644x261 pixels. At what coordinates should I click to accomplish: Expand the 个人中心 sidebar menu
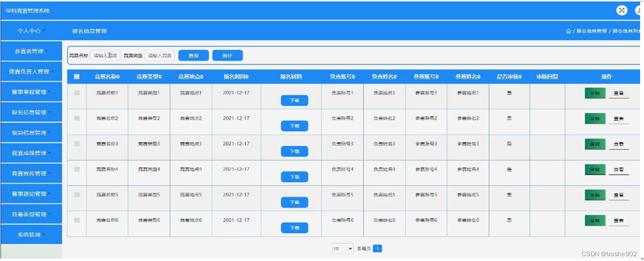pyautogui.click(x=31, y=31)
